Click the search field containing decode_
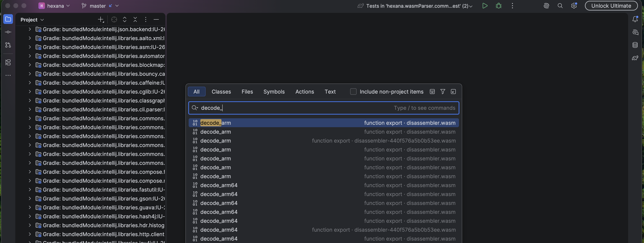This screenshot has height=243, width=644. [323, 108]
